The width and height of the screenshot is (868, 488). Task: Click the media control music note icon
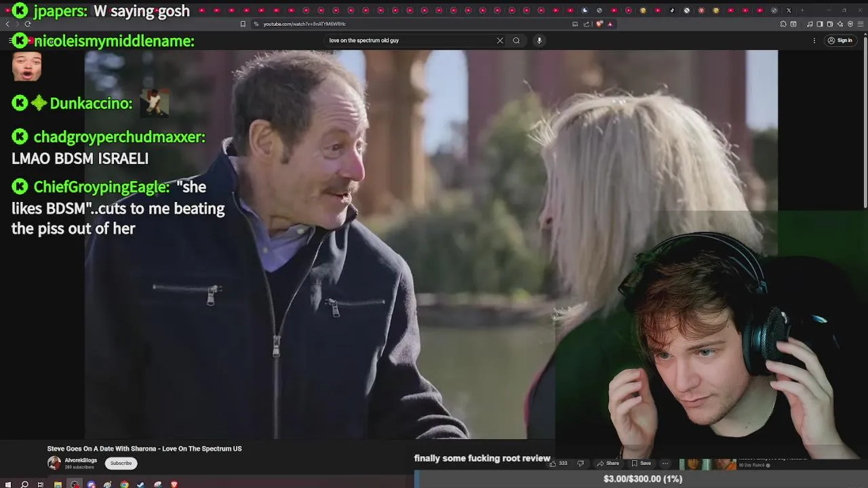pos(810,24)
